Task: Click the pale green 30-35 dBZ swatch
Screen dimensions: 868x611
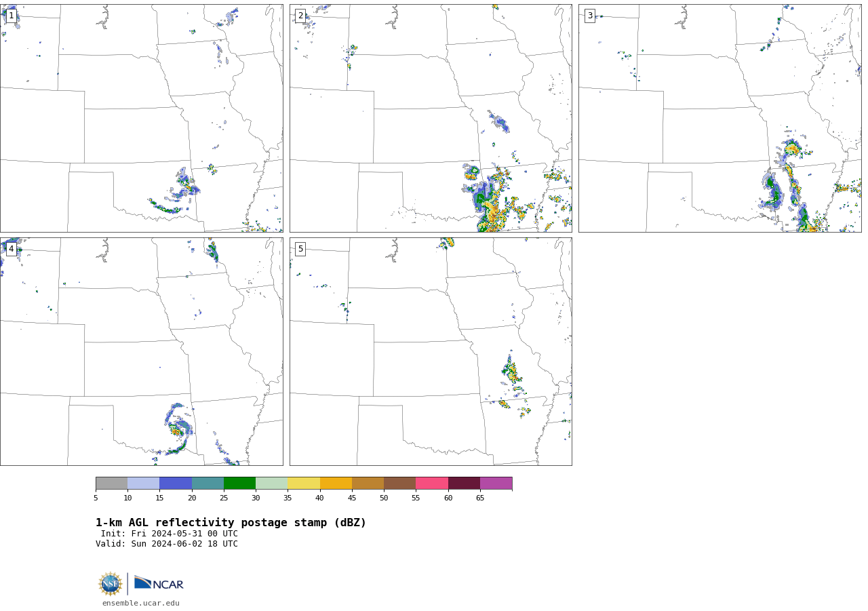Action: click(x=272, y=483)
